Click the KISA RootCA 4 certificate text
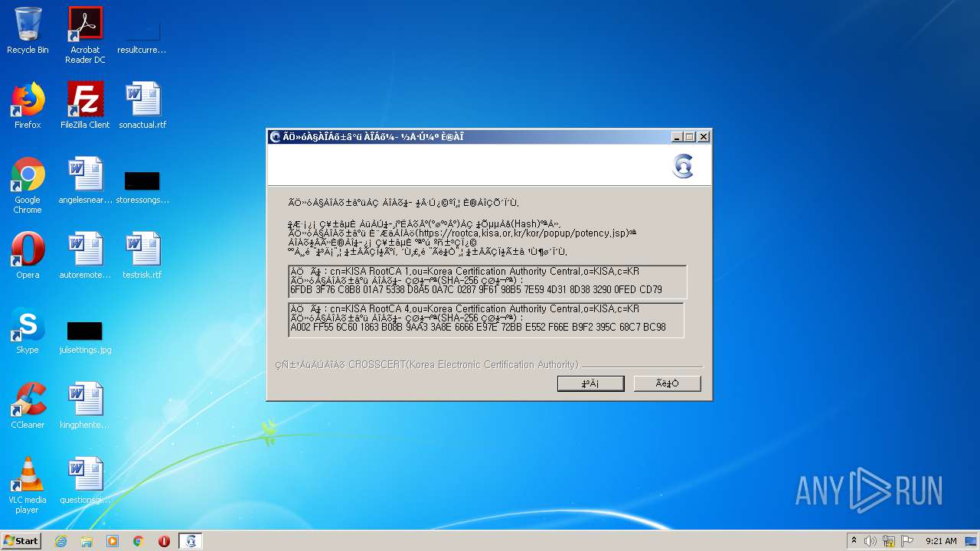This screenshot has height=551, width=980. [x=464, y=309]
